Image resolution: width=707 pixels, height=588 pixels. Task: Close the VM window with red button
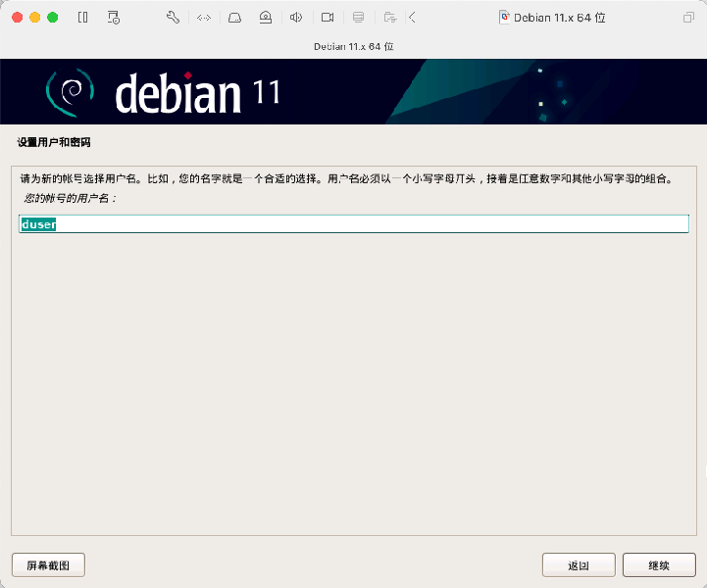tap(17, 18)
